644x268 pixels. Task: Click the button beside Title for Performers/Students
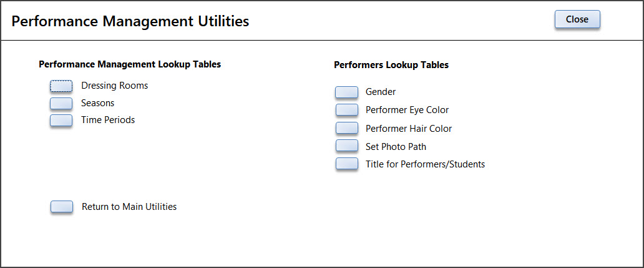point(346,164)
